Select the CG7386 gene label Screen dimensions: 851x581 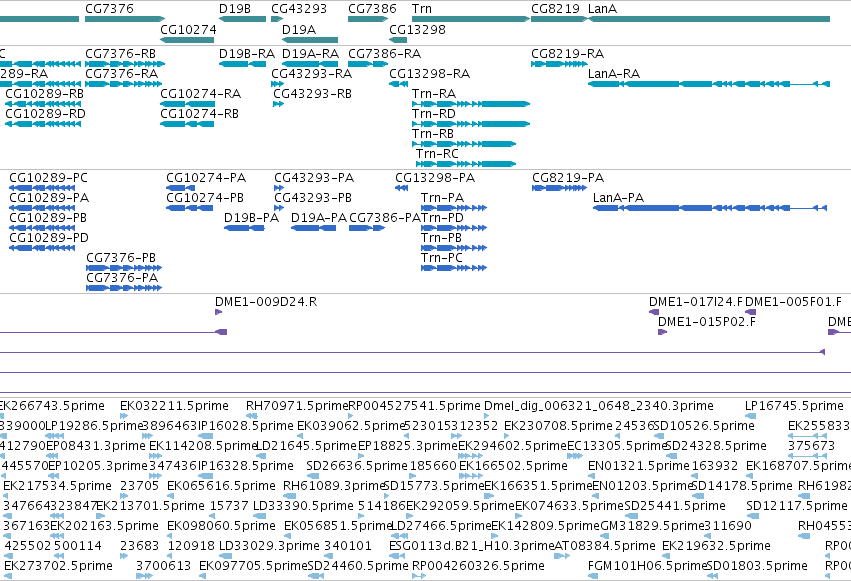point(372,9)
